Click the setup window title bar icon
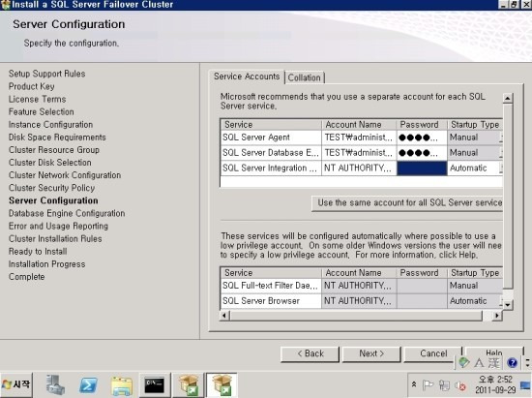This screenshot has width=532, height=398. (x=6, y=5)
